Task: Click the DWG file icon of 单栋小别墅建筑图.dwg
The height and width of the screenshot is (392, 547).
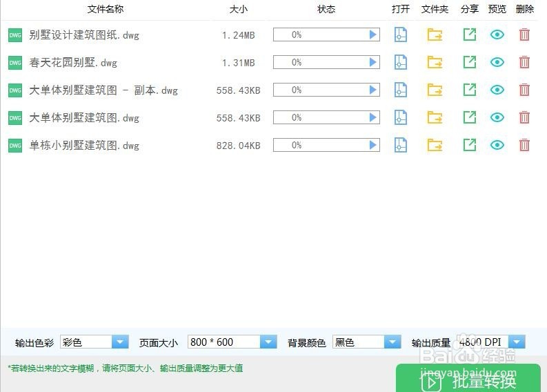Action: 15,145
